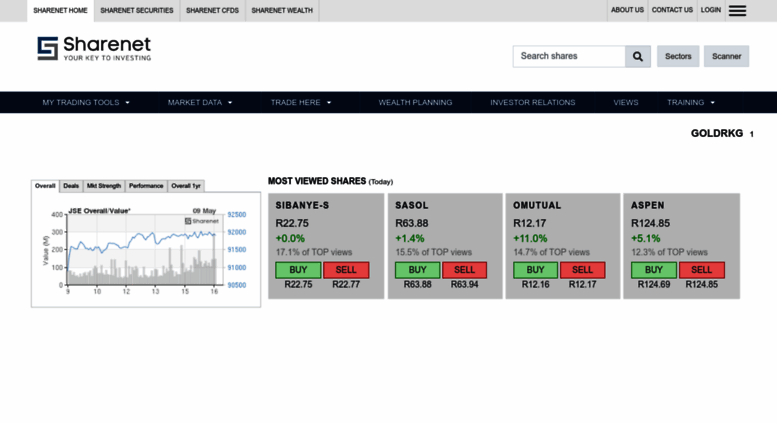Screen dimensions: 777x423
Task: Open the Contact Us link
Action: pyautogui.click(x=672, y=10)
